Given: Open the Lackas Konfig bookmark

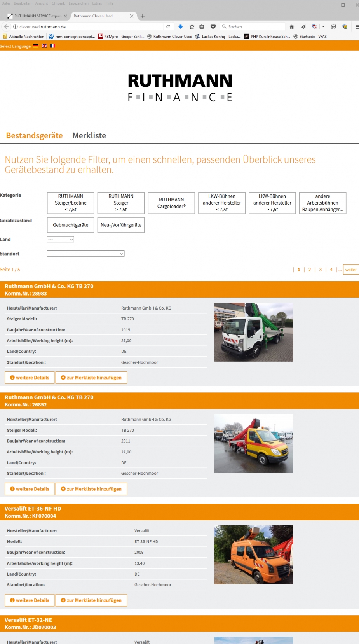Looking at the screenshot, I should [x=218, y=36].
